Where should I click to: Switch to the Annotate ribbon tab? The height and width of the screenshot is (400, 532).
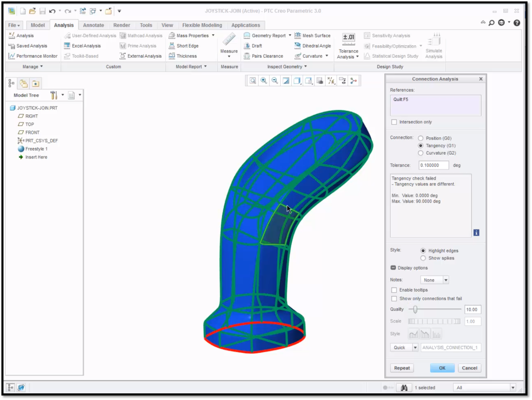[93, 25]
